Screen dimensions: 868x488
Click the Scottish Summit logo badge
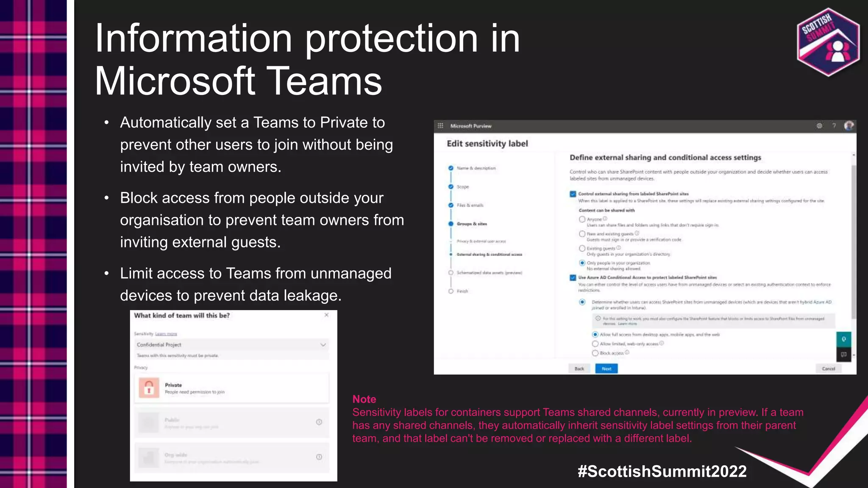pyautogui.click(x=829, y=42)
